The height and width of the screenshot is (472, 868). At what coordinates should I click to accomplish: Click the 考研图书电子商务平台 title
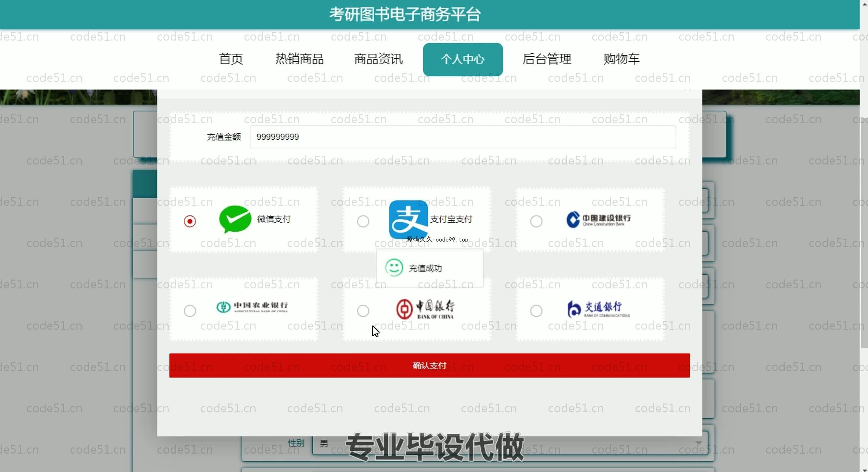(x=405, y=14)
